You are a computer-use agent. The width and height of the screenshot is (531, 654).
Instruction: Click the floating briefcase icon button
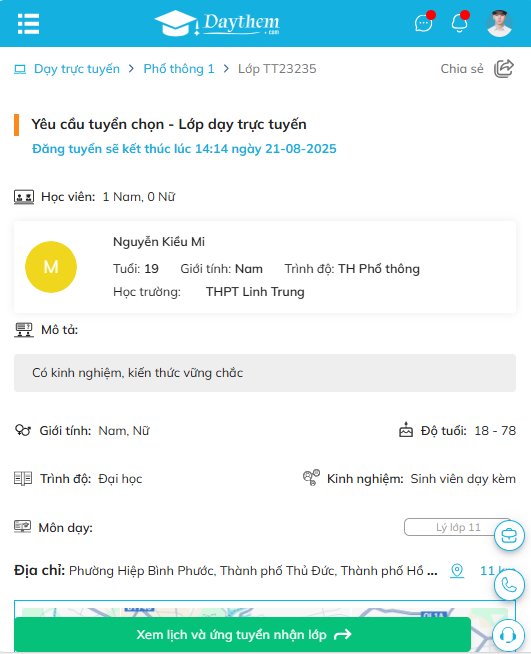click(x=509, y=536)
